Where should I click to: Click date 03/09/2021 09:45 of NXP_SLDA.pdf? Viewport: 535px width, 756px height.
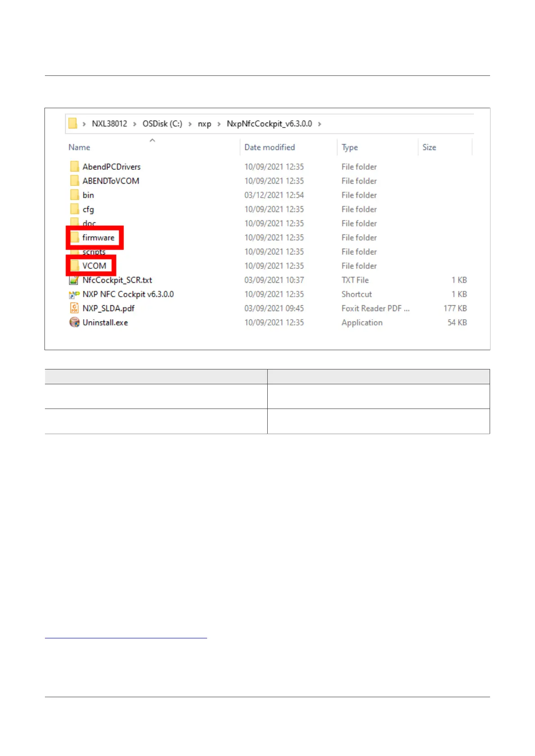[274, 308]
